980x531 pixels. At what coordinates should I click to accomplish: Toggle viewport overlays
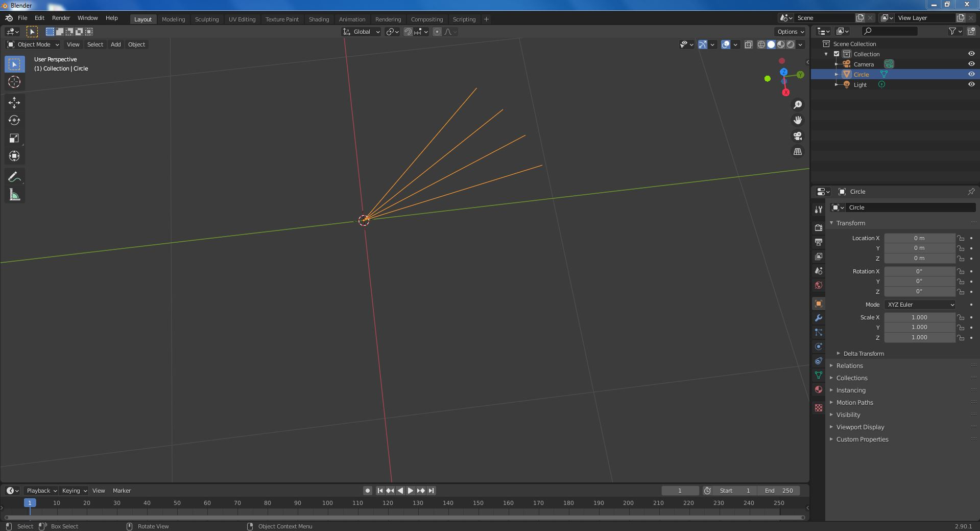pos(726,44)
